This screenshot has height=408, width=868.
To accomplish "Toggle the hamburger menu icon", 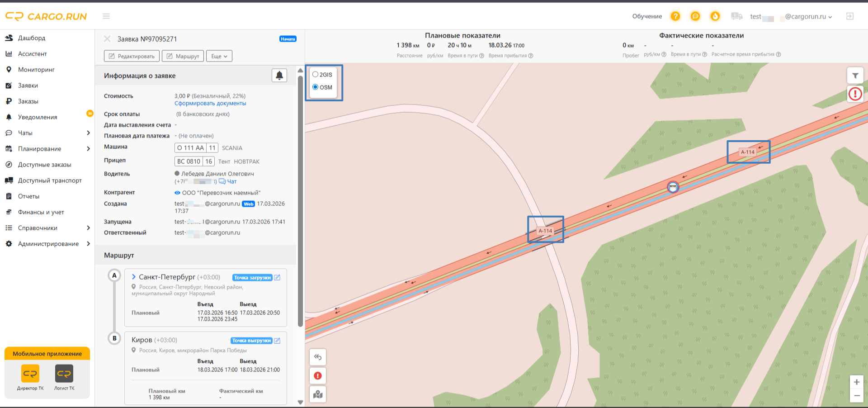I will [106, 16].
